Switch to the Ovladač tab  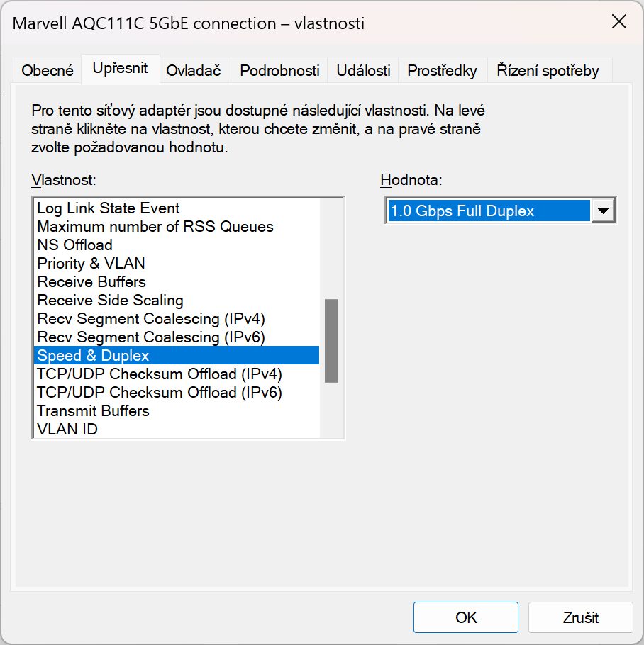click(194, 71)
